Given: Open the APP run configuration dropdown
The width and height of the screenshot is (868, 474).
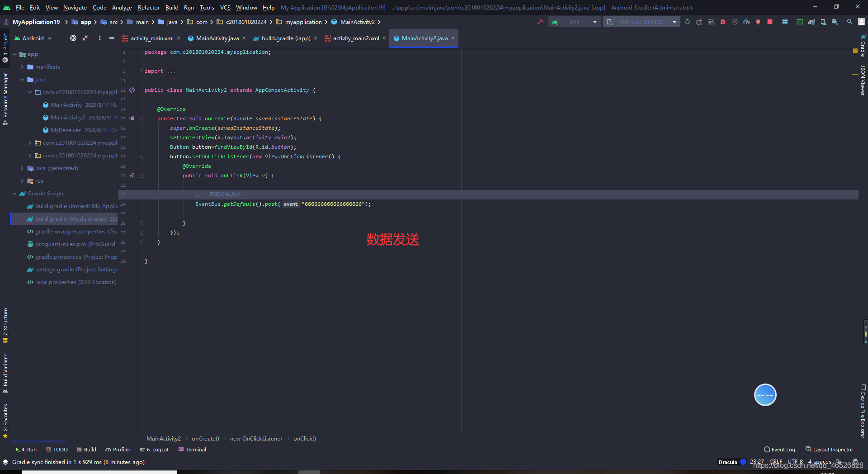Looking at the screenshot, I should click(x=575, y=22).
